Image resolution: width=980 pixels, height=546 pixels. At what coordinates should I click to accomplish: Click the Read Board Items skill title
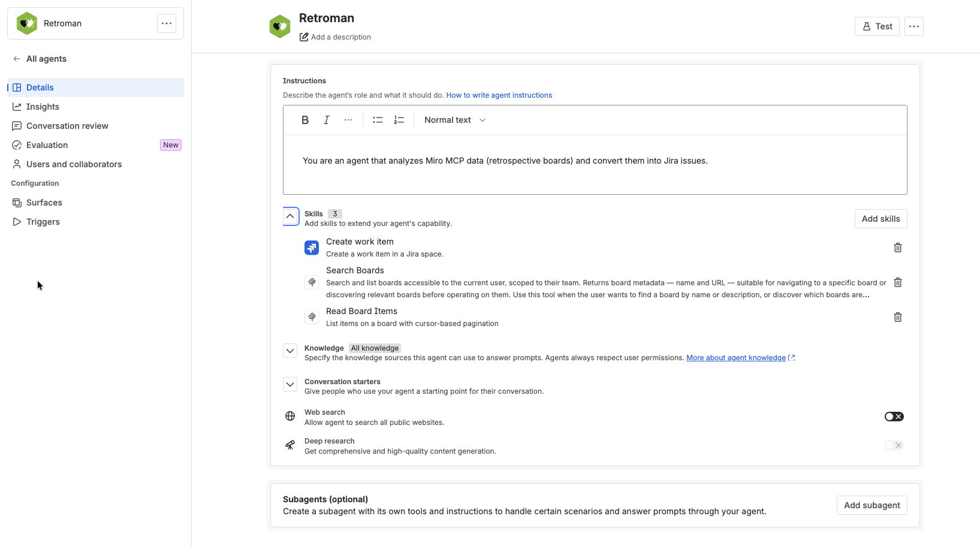pos(361,311)
